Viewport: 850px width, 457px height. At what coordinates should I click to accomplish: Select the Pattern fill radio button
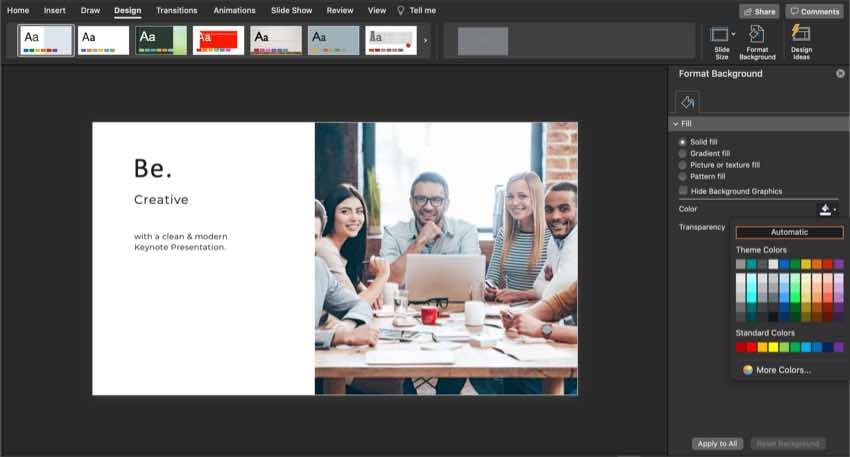[x=683, y=176]
